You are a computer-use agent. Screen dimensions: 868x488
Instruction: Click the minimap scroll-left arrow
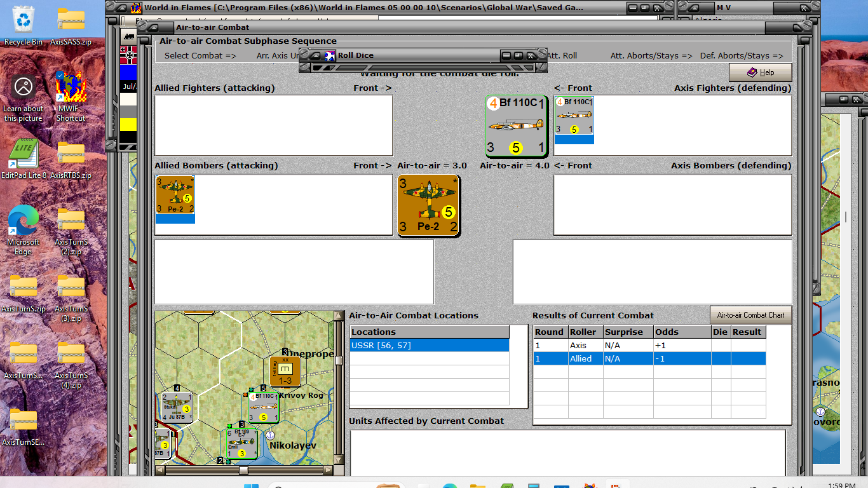pos(160,470)
